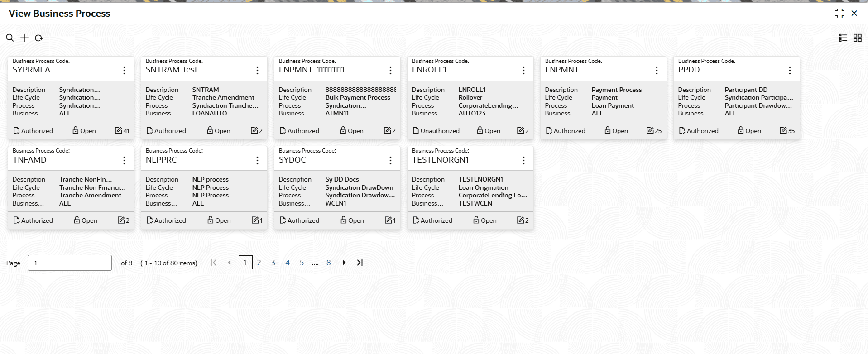This screenshot has width=868, height=354.
Task: Go to page 8 of results
Action: [329, 263]
